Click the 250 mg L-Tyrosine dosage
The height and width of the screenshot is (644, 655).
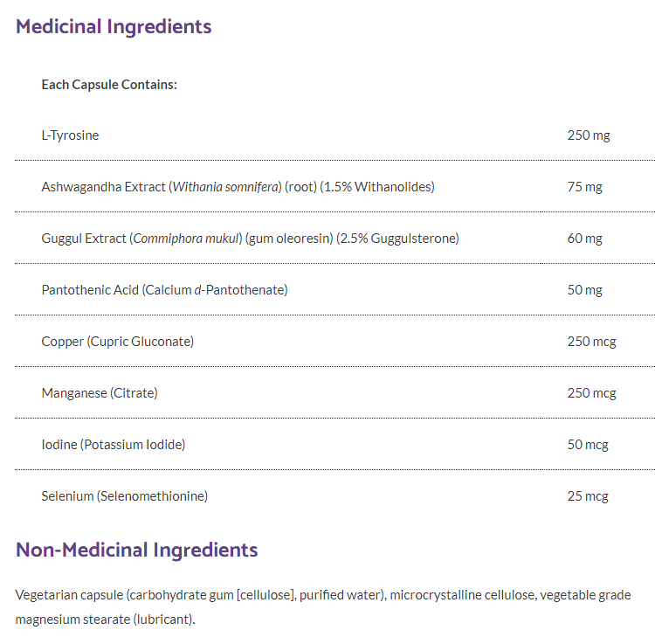[588, 135]
